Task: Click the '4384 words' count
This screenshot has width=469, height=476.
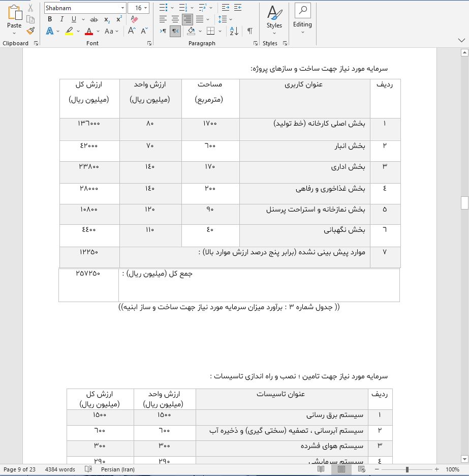Action: coord(60,469)
